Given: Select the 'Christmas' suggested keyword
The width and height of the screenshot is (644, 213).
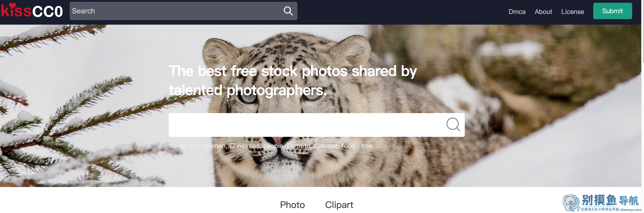Looking at the screenshot, I should pyautogui.click(x=244, y=146).
